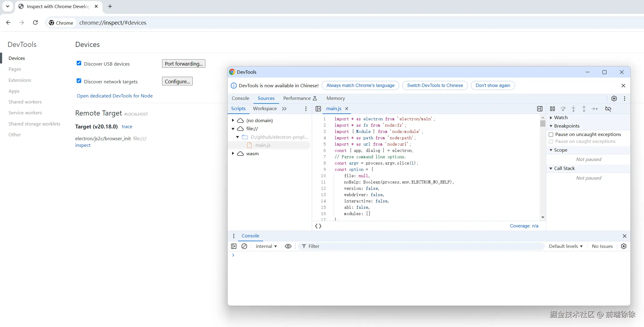The height and width of the screenshot is (327, 644).
Task: Open console settings gear icon
Action: click(624, 246)
